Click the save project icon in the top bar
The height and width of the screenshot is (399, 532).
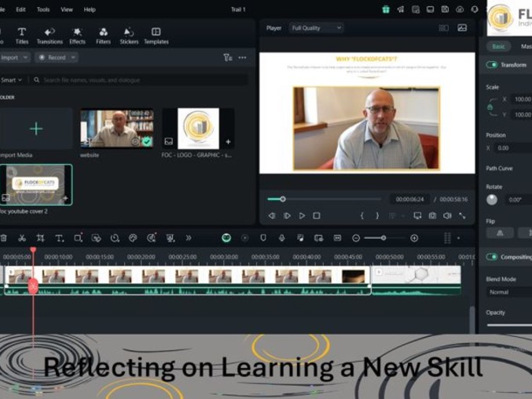click(445, 10)
